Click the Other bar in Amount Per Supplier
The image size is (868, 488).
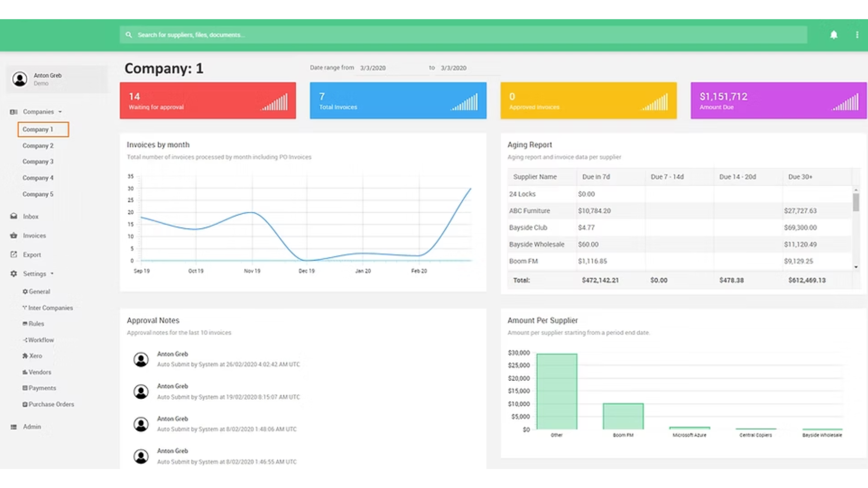557,391
